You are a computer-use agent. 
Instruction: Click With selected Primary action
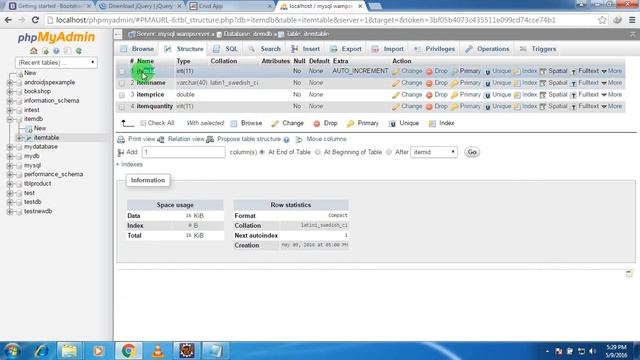(362, 123)
